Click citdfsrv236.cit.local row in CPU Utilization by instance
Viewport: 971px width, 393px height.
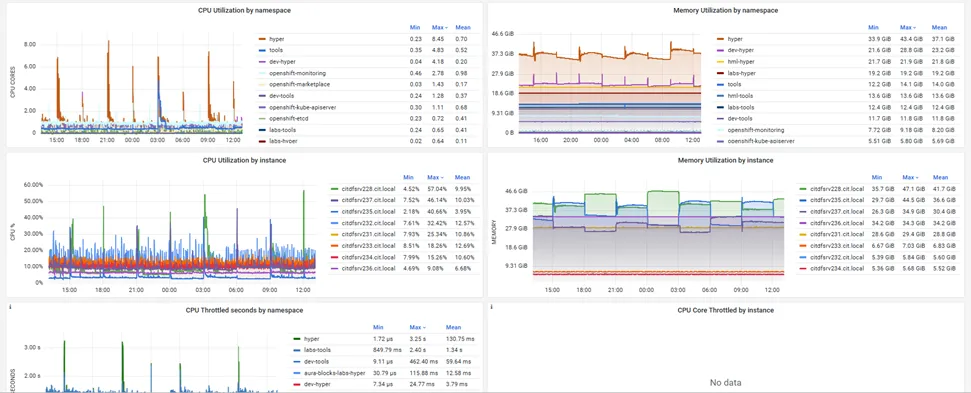point(404,269)
